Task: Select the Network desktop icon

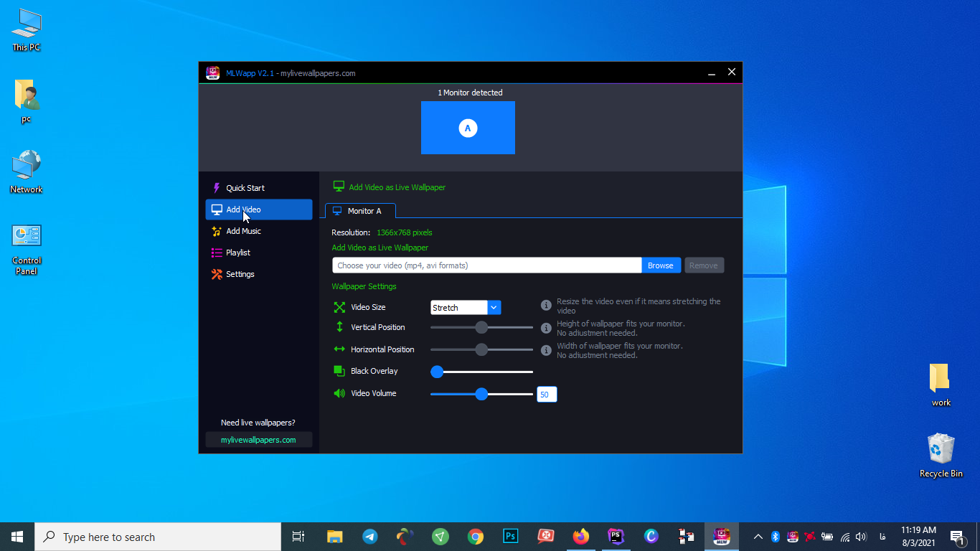Action: pos(27,172)
